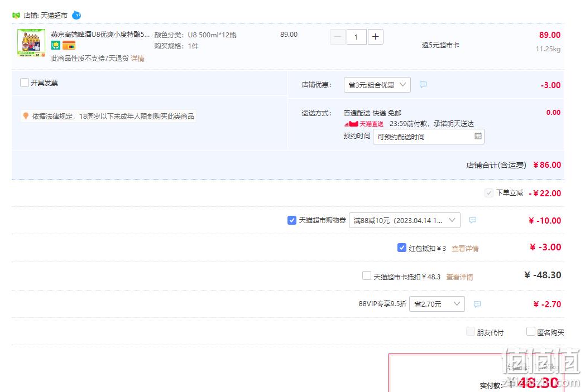This screenshot has width=585, height=392.
Task: Click the Tmall supermarket shop logo icon
Action: click(x=16, y=15)
